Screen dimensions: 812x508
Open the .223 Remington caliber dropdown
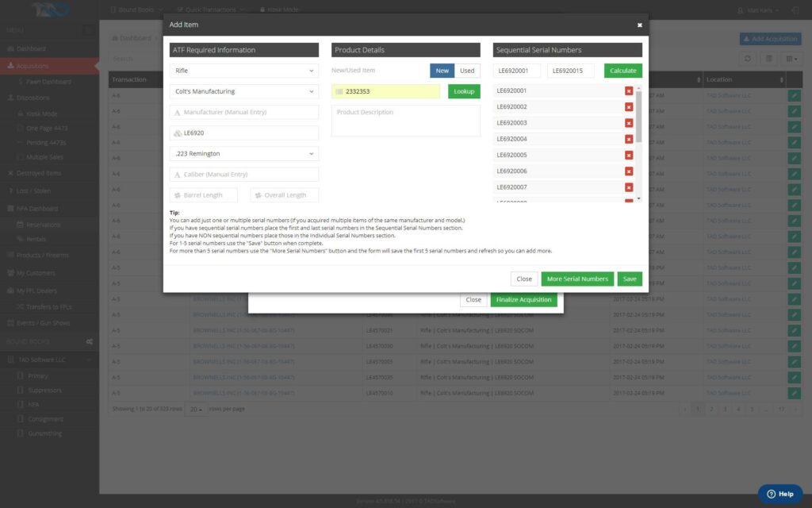point(244,153)
